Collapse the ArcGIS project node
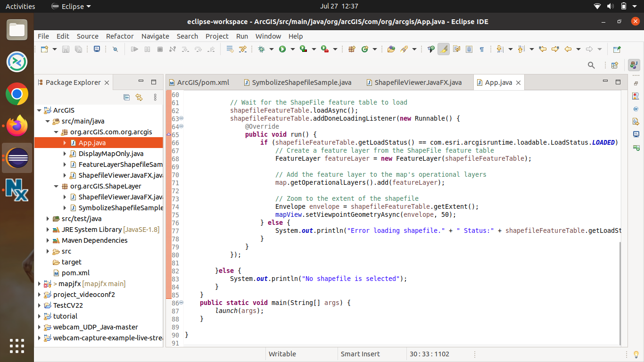Viewport: 644px width, 362px height. (40, 110)
